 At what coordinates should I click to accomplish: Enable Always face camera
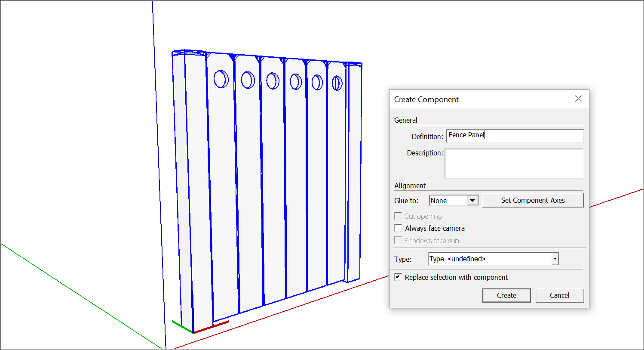pyautogui.click(x=399, y=228)
